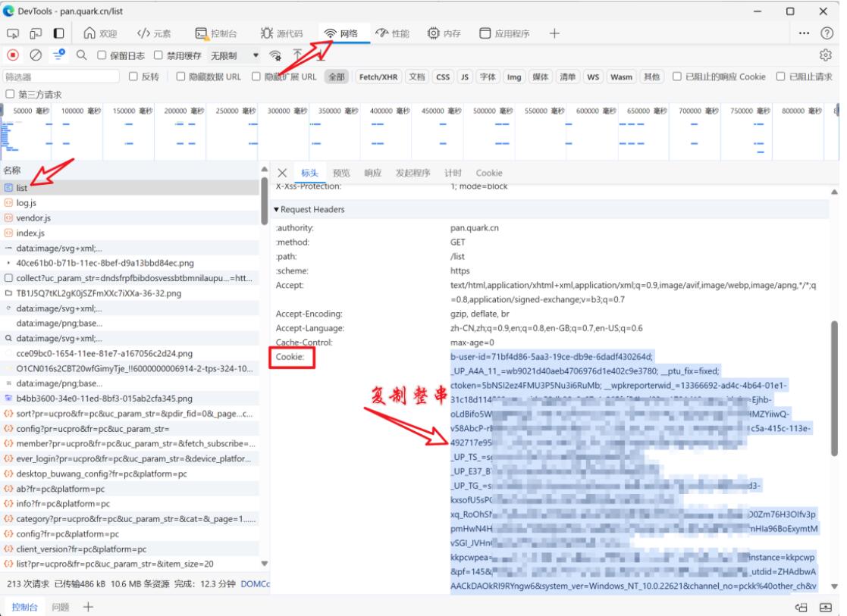Switch to the 发起程序 initiator tab
Image resolution: width=847 pixels, height=616 pixels.
coord(413,173)
